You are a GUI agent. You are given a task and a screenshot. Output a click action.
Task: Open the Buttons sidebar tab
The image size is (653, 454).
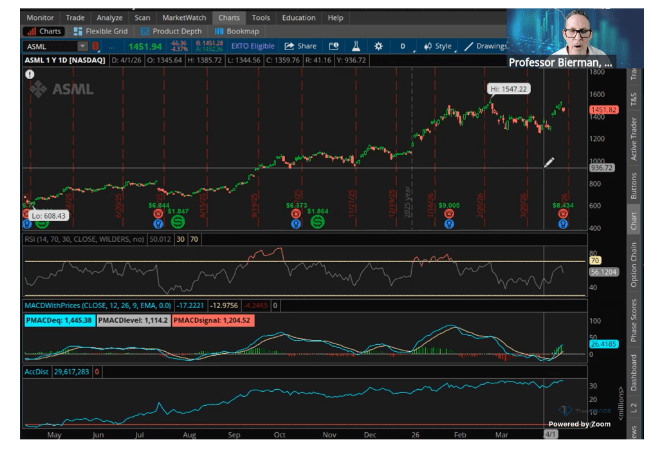(x=633, y=185)
